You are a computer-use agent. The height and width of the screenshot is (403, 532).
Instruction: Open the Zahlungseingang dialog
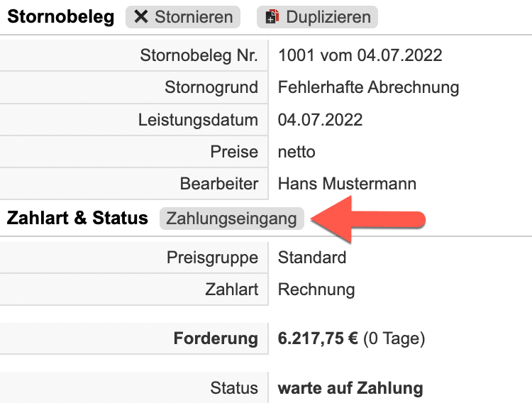(232, 219)
